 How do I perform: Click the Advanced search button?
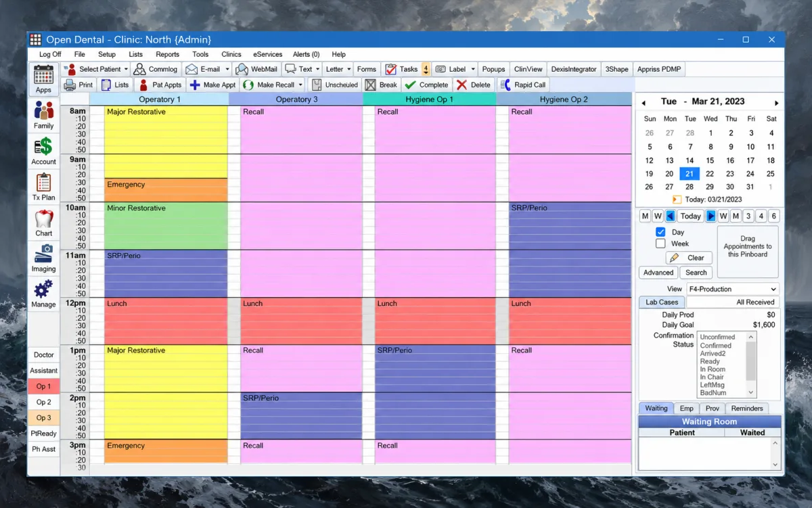[x=658, y=273]
